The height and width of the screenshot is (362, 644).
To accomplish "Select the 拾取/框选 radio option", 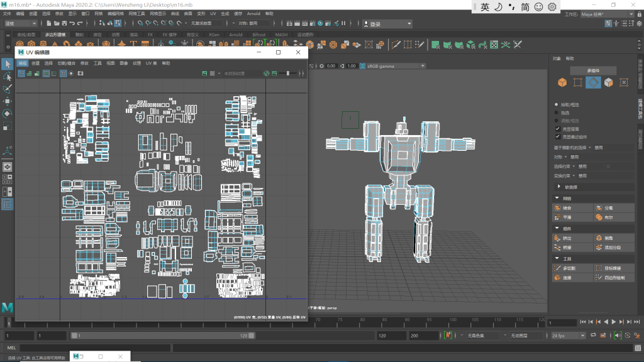I will pyautogui.click(x=557, y=105).
